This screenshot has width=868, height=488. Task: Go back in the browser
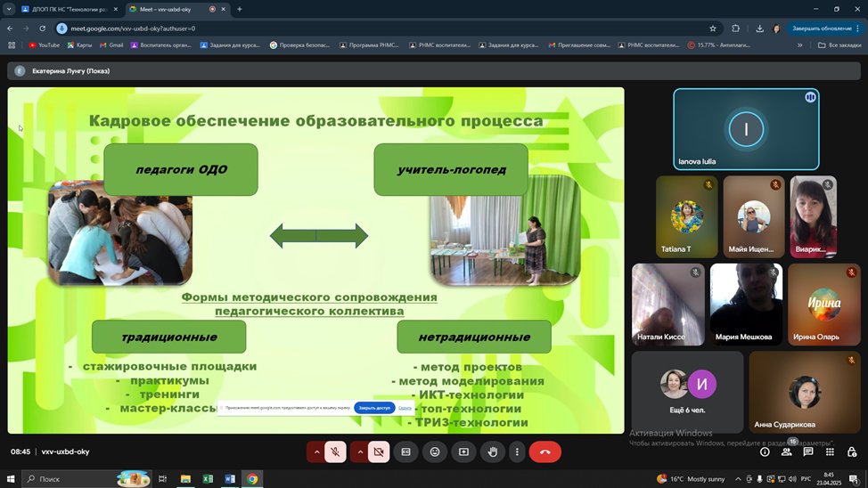click(10, 28)
